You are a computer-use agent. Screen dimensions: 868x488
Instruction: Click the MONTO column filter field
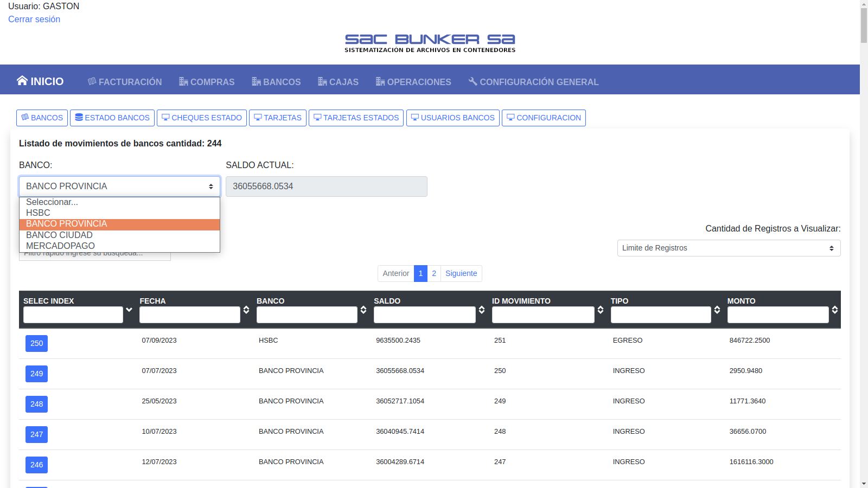coord(777,315)
